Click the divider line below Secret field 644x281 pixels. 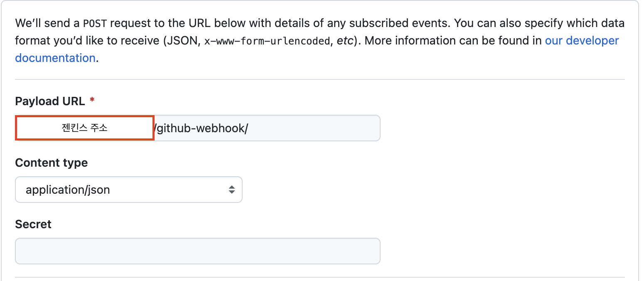tap(320, 277)
